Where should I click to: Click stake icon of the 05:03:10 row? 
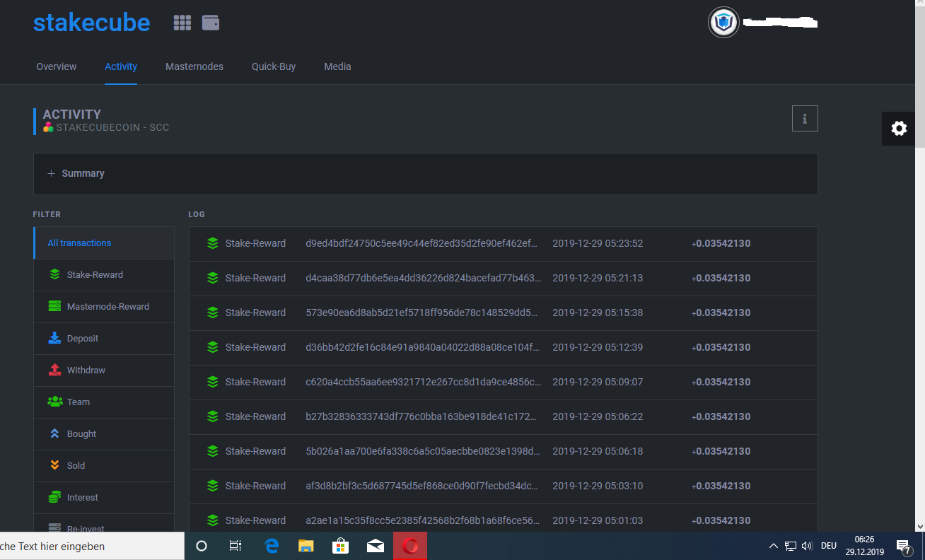click(x=212, y=486)
